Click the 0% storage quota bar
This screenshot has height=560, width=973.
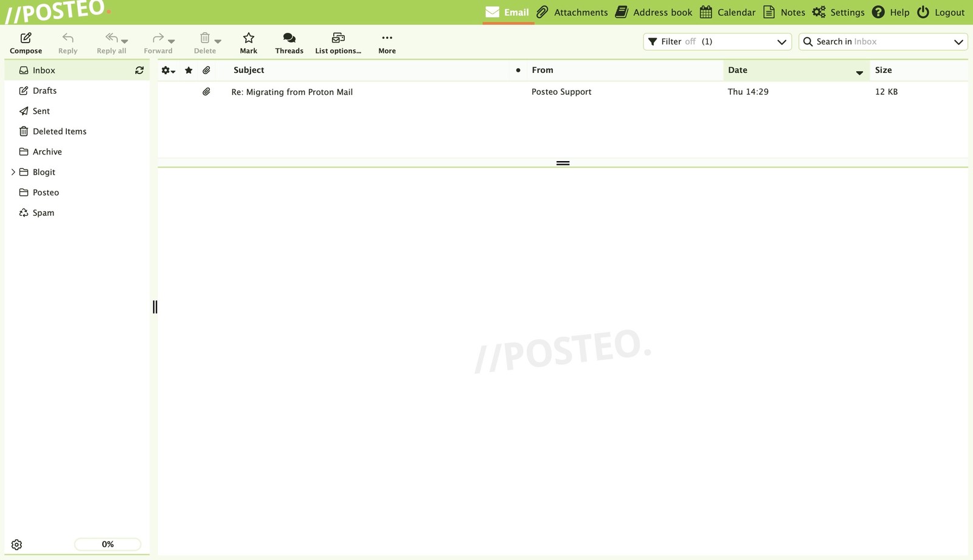[x=108, y=544]
